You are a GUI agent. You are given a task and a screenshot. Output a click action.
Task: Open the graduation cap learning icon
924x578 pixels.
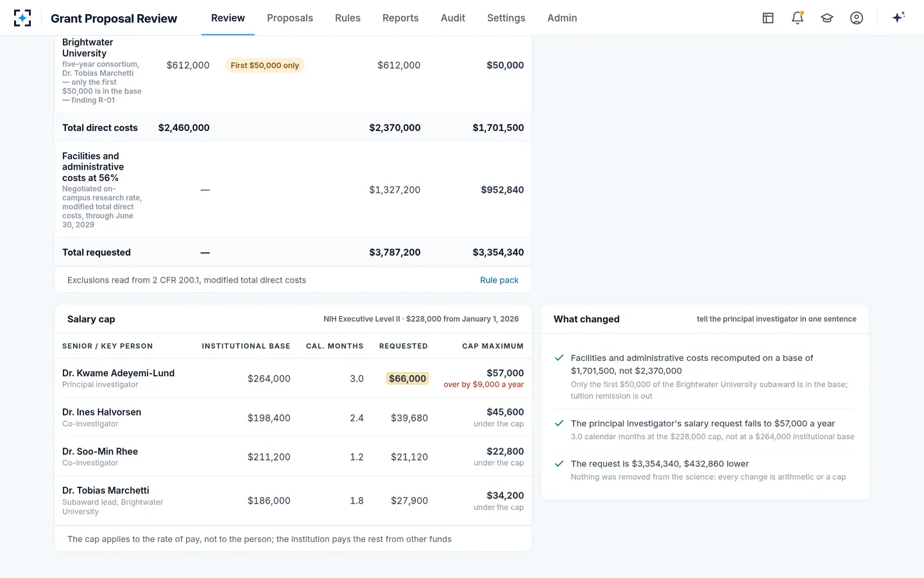click(x=827, y=18)
